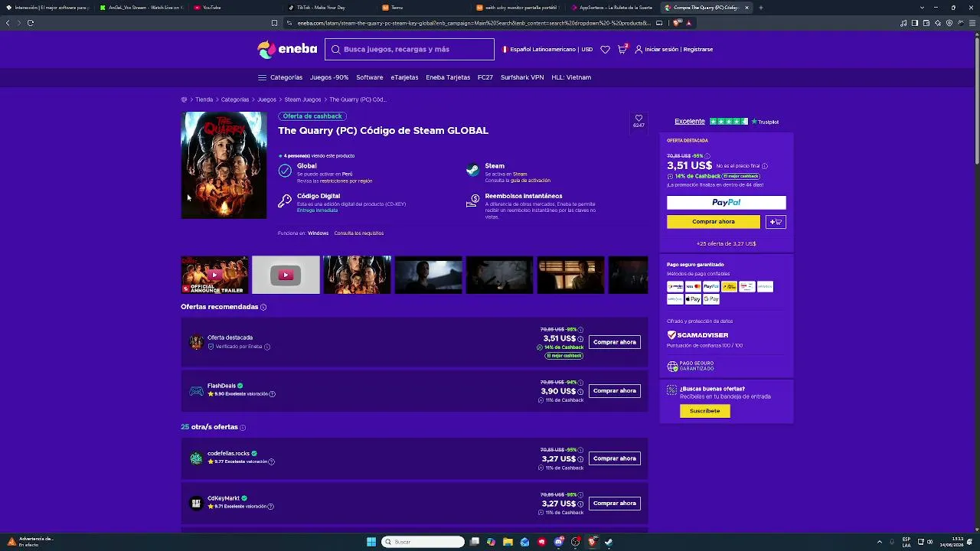This screenshot has width=980, height=551.
Task: Click the +25 oferta de 3,27 US$ link
Action: pyautogui.click(x=727, y=243)
